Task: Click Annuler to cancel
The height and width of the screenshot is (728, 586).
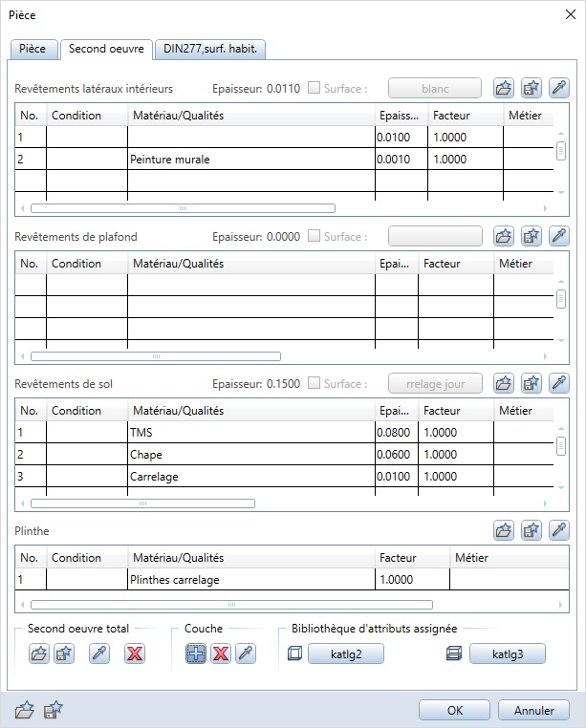Action: click(534, 711)
